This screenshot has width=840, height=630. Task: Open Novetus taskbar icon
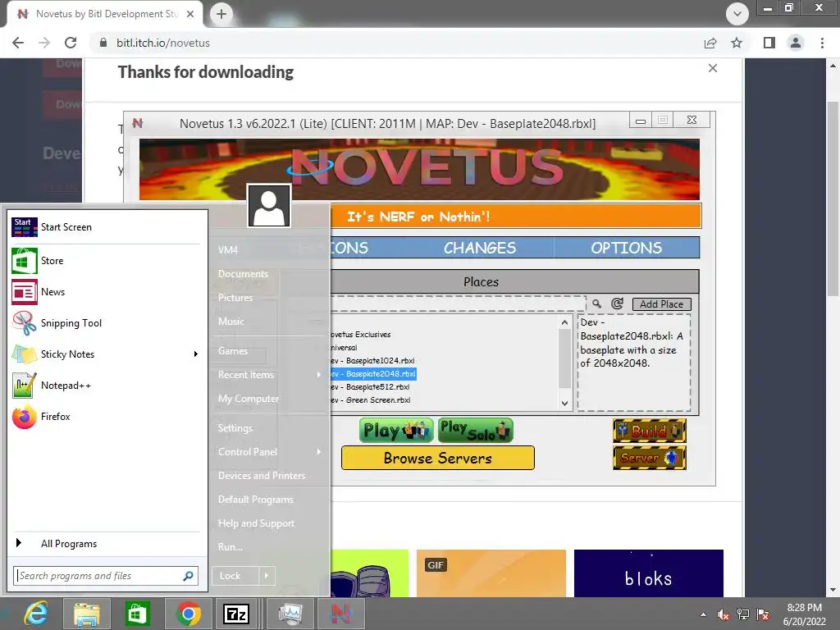340,614
